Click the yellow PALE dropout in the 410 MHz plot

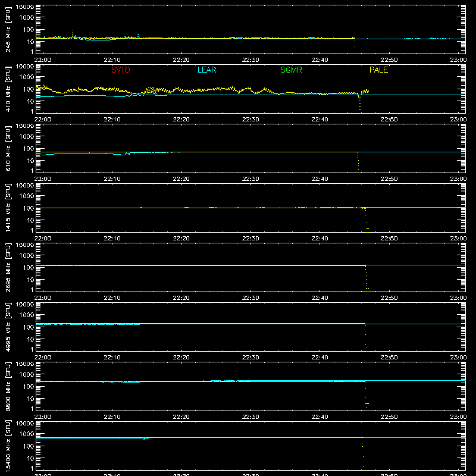(360, 104)
